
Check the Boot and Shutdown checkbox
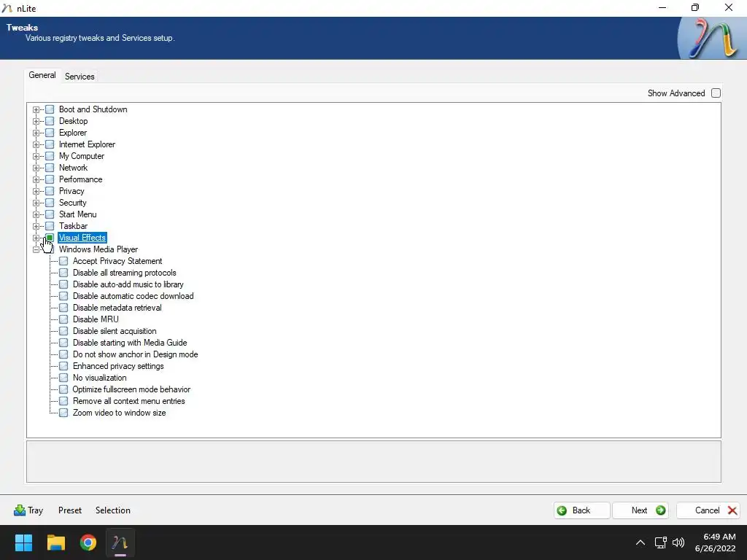tap(50, 109)
